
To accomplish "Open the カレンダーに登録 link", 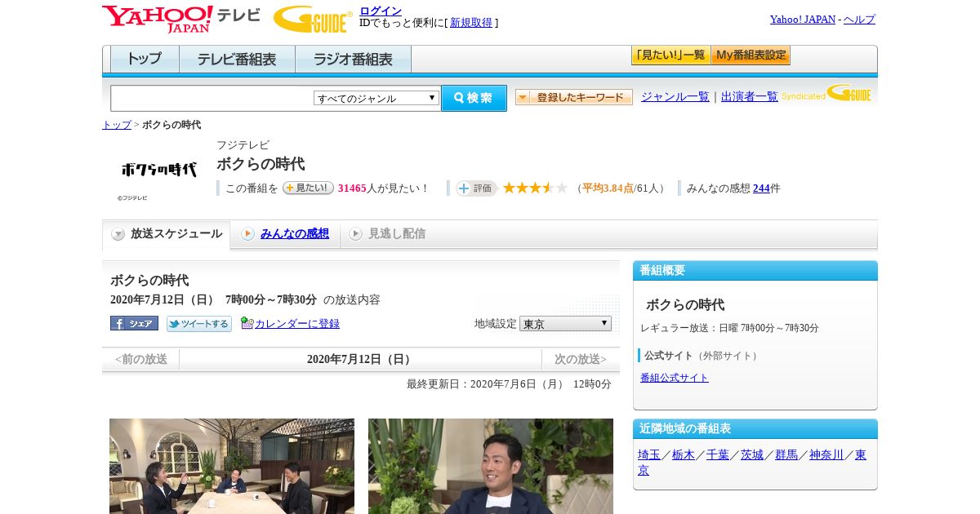I will tap(297, 324).
